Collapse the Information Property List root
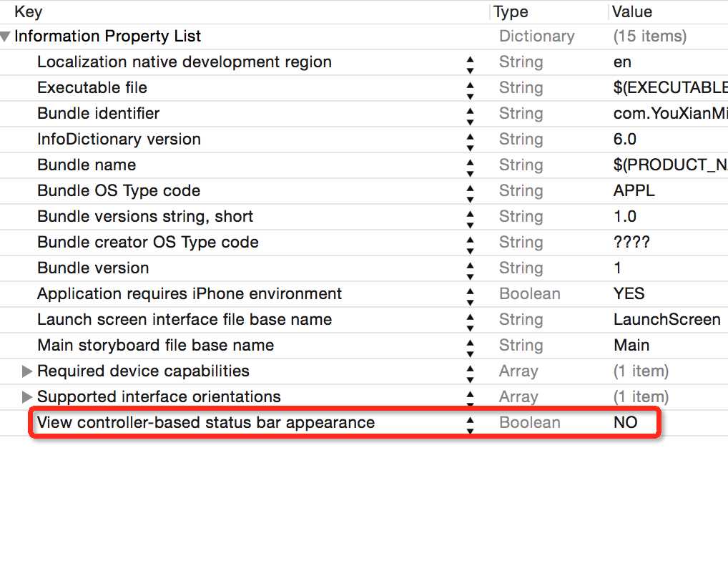The image size is (728, 561). pos(6,36)
